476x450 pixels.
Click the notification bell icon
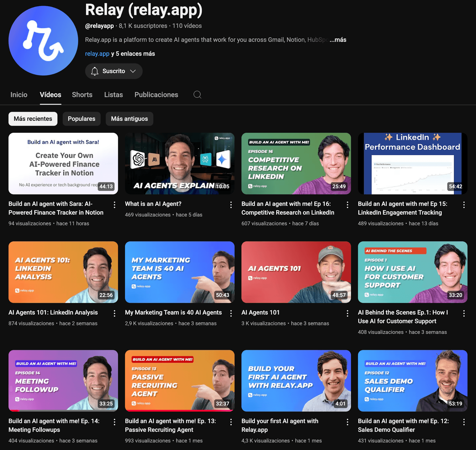(x=95, y=71)
